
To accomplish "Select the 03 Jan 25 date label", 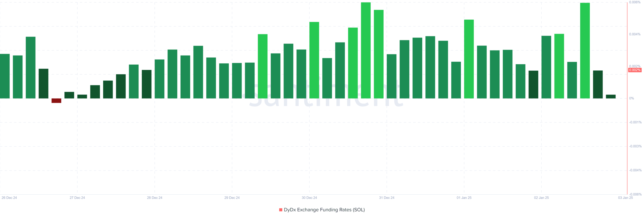I will 625,198.
